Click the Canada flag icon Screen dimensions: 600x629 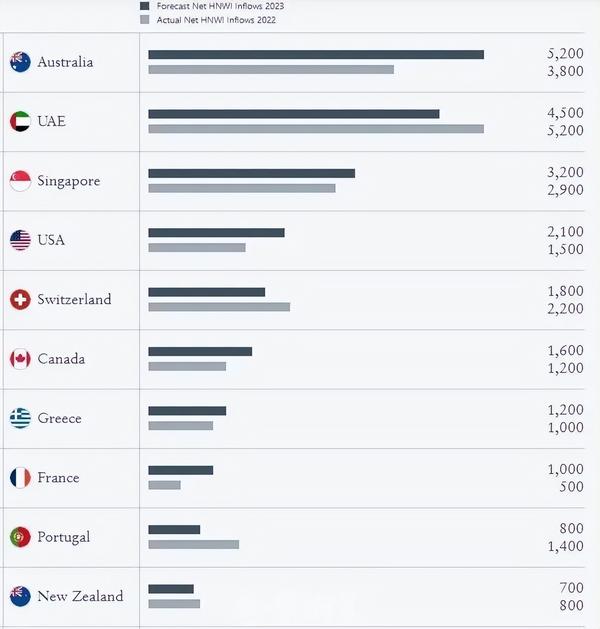[x=20, y=359]
